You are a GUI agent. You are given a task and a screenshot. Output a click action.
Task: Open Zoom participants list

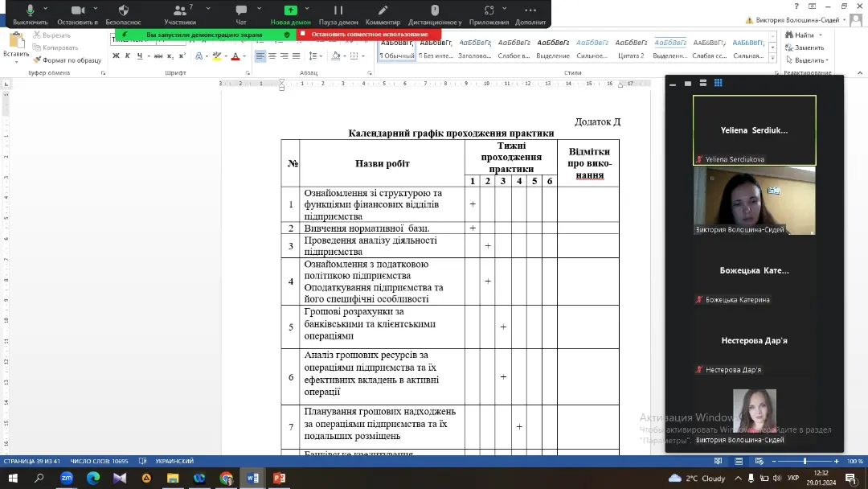pyautogui.click(x=179, y=11)
